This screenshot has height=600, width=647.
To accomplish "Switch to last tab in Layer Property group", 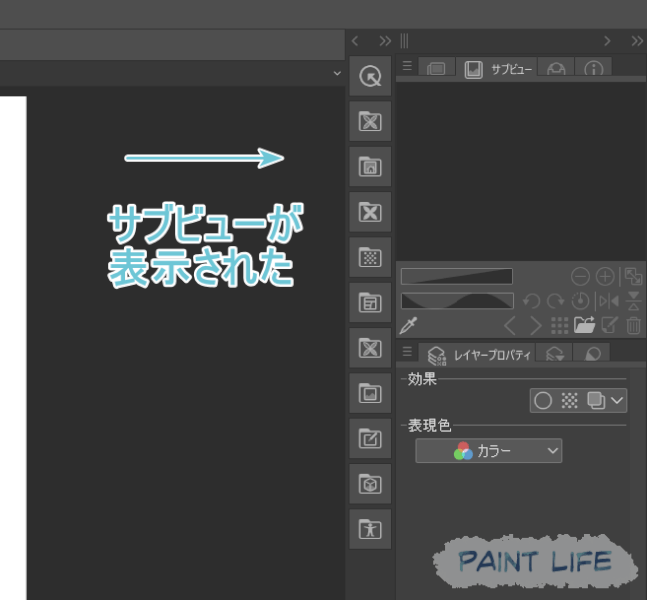I will pos(593,354).
